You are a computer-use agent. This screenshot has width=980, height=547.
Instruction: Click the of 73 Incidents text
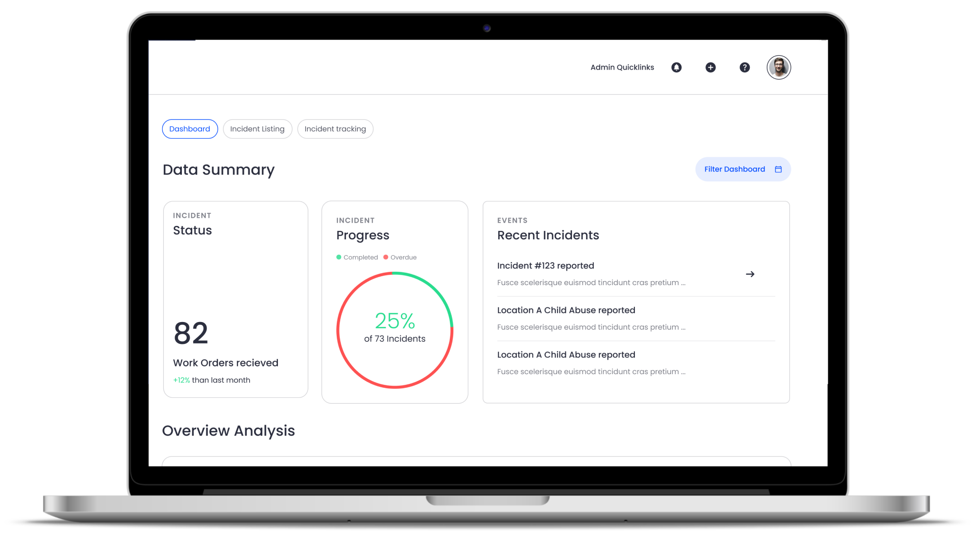click(395, 339)
